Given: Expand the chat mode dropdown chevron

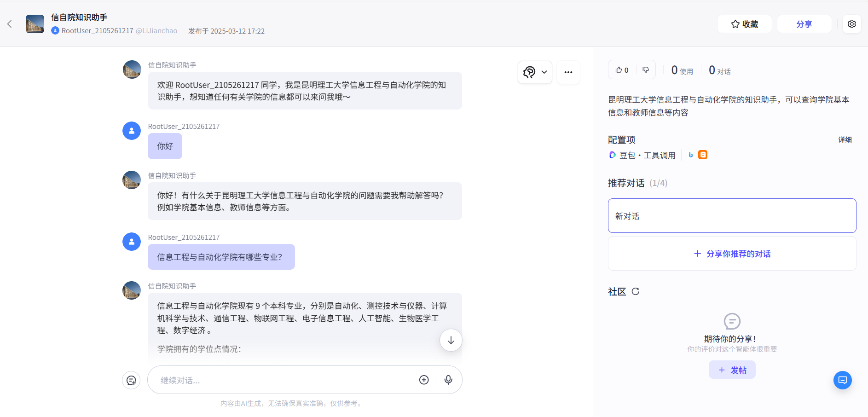Looking at the screenshot, I should pyautogui.click(x=544, y=72).
